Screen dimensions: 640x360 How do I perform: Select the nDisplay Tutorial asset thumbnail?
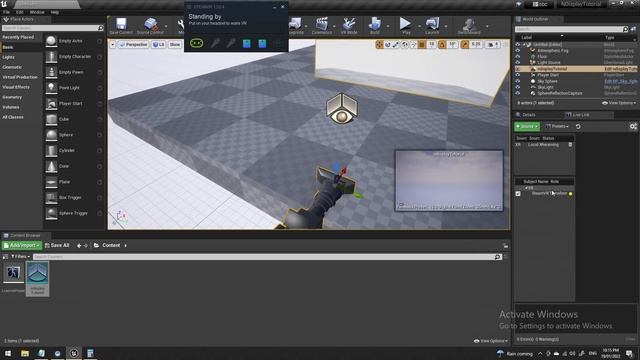click(38, 278)
